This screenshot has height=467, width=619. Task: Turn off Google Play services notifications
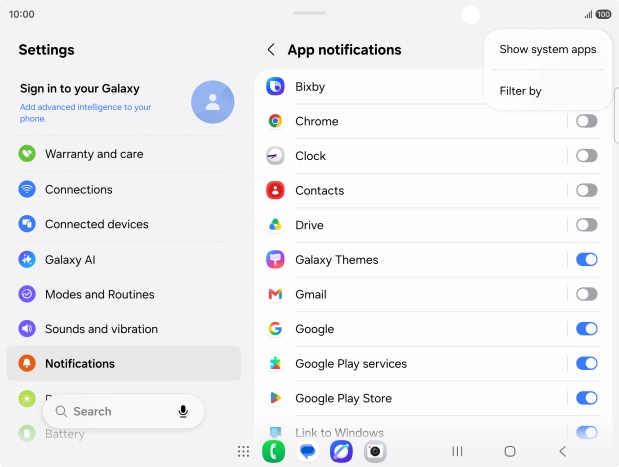pos(587,363)
